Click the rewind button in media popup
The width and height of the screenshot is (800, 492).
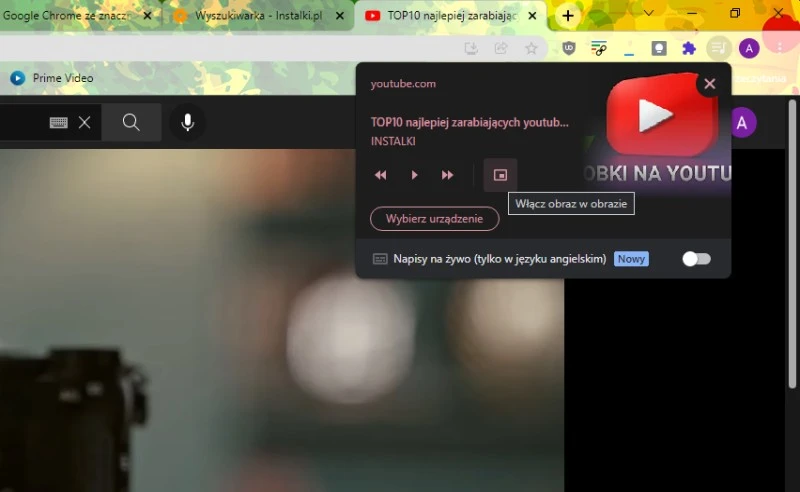pos(381,175)
